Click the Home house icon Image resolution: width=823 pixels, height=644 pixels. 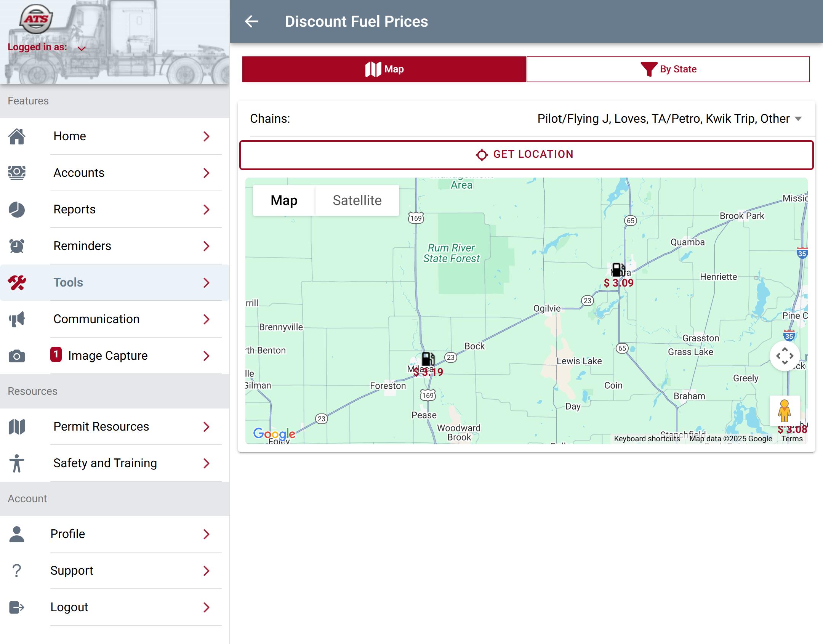pyautogui.click(x=17, y=136)
